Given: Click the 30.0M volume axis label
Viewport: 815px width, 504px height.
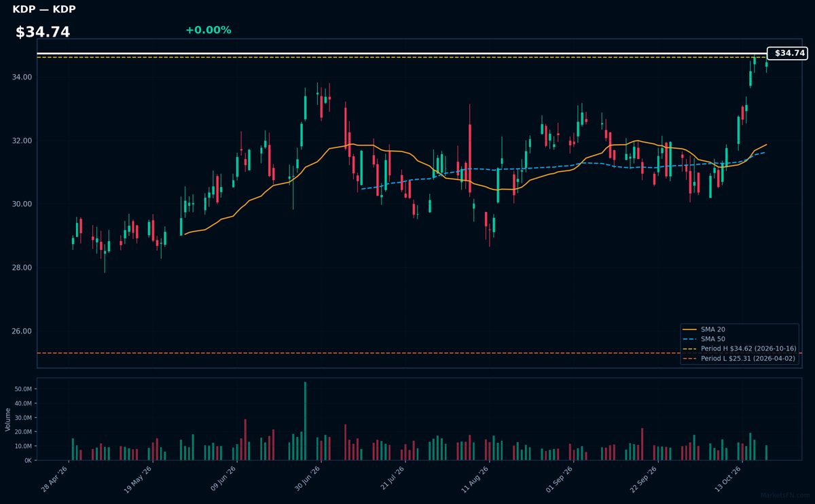Looking at the screenshot, I should pos(23,418).
